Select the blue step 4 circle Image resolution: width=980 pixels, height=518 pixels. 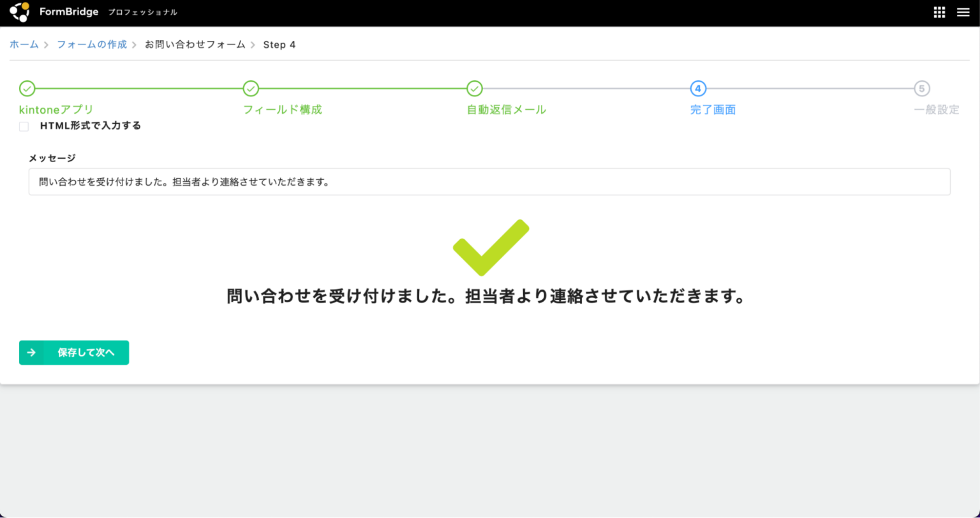pos(698,89)
